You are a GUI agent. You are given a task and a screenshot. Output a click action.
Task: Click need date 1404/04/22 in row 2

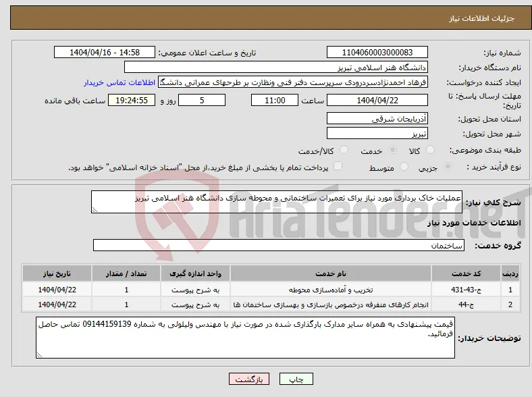coord(57,305)
